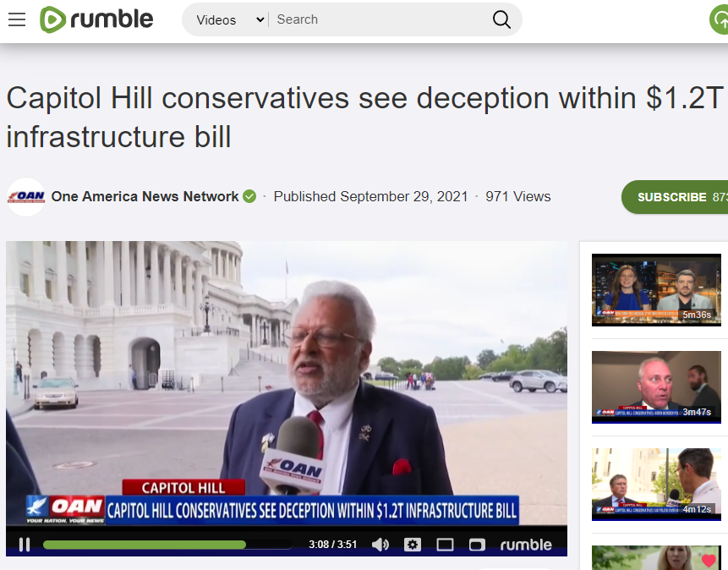Open One America News Network channel
The image size is (728, 570).
click(145, 196)
